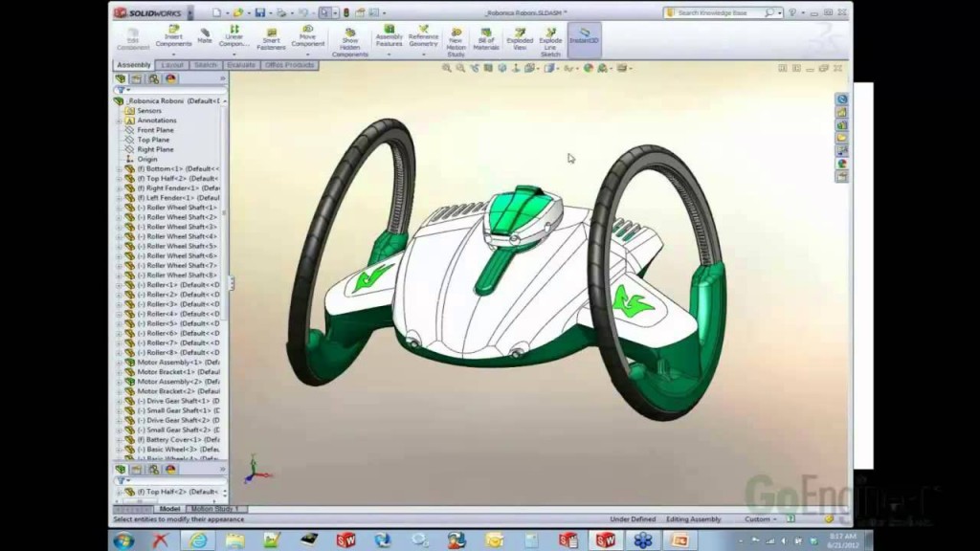Click the Insert Components tool
Image resolution: width=980 pixels, height=551 pixels.
[173, 38]
